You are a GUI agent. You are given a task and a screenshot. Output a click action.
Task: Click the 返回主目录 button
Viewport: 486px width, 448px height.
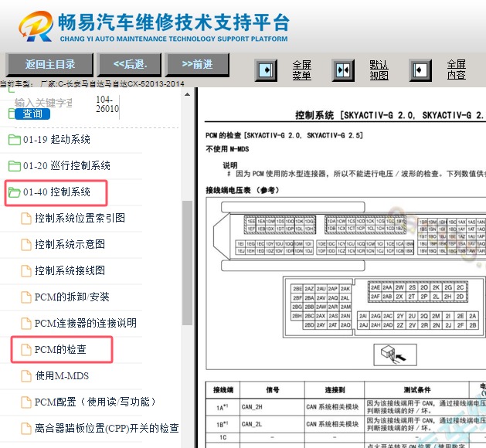pyautogui.click(x=49, y=64)
